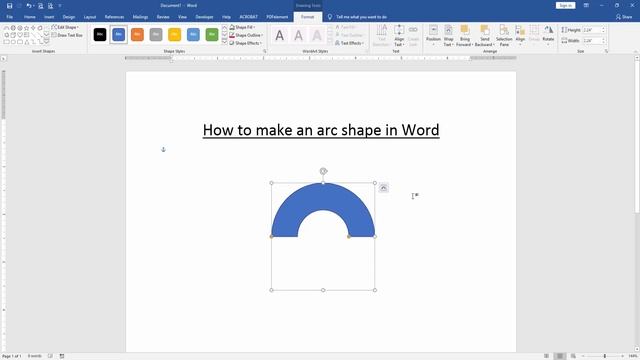Screen dimensions: 640x360
Task: Click the document title heading text
Action: [x=321, y=130]
